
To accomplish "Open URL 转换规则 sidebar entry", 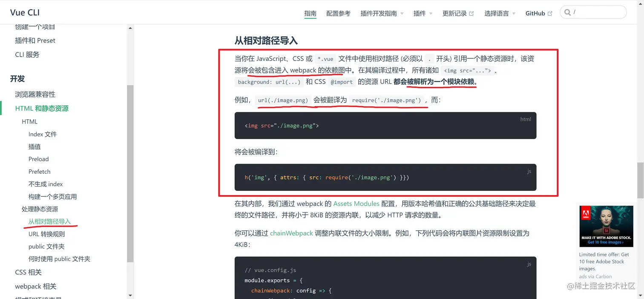I will pyautogui.click(x=47, y=234).
